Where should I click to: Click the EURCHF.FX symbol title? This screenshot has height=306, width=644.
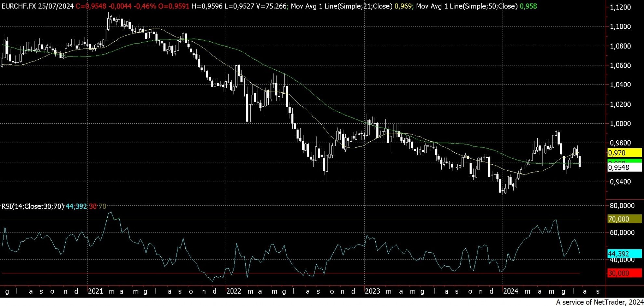tap(18, 6)
